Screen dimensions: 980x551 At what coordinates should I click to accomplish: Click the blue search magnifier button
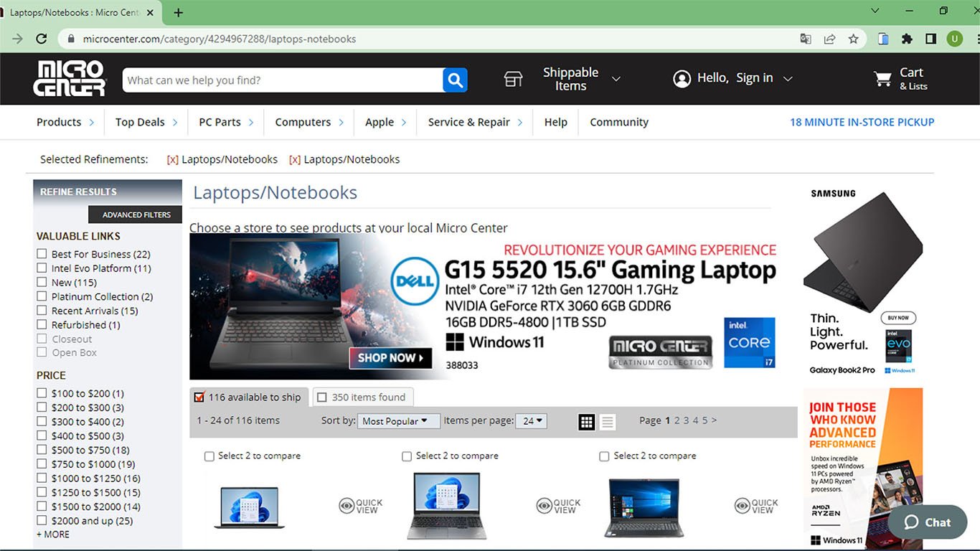[x=455, y=80]
